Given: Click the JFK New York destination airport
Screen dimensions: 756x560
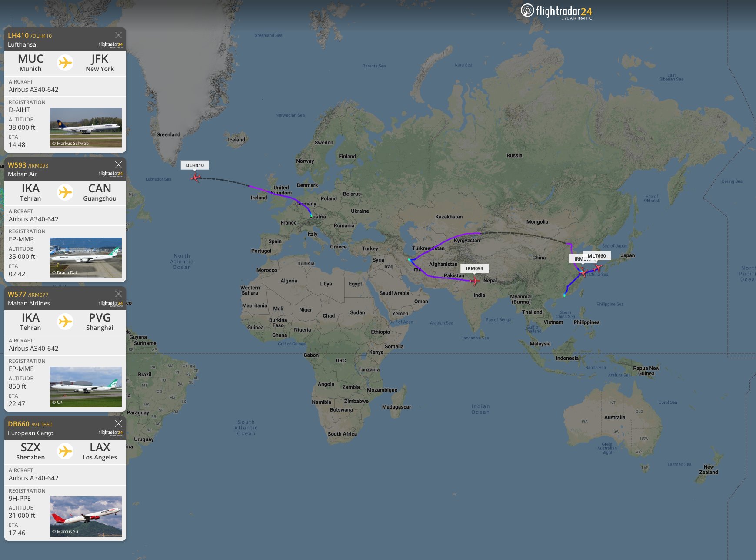Looking at the screenshot, I should click(100, 63).
